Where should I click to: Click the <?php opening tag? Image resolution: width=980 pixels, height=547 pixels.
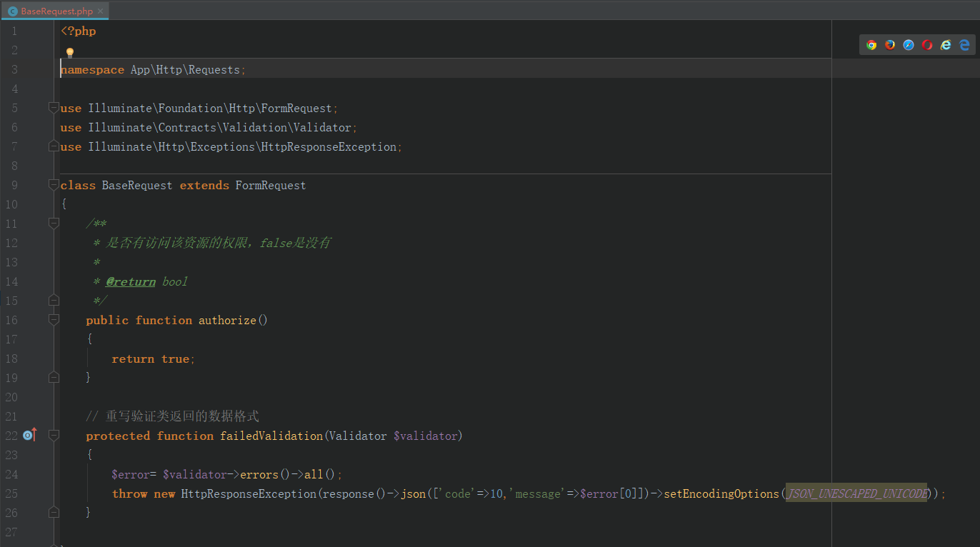[x=79, y=31]
